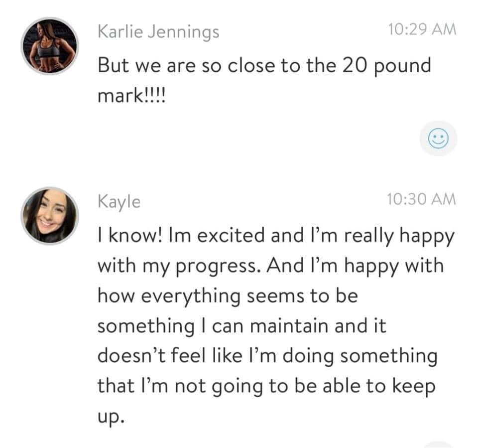Screen dimensions: 478x448
Task: Open Karlie Jennings' profile picture
Action: tap(50, 46)
